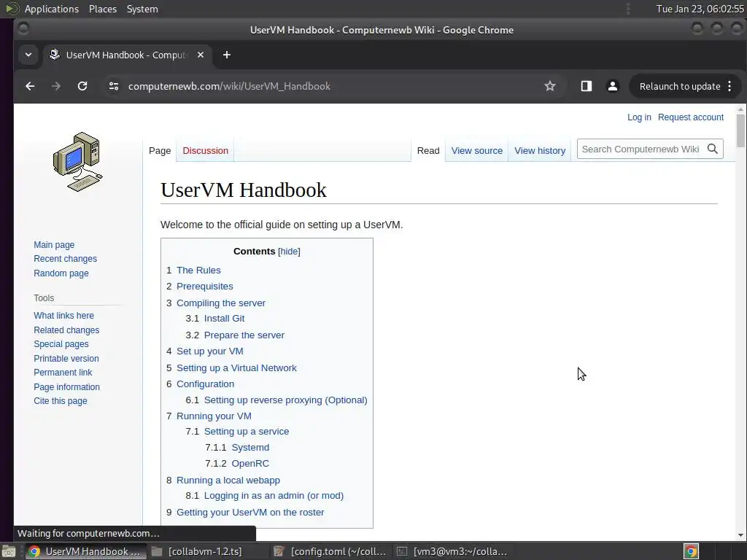Open the System menu
Viewport: 747px width, 560px height.
pos(142,9)
